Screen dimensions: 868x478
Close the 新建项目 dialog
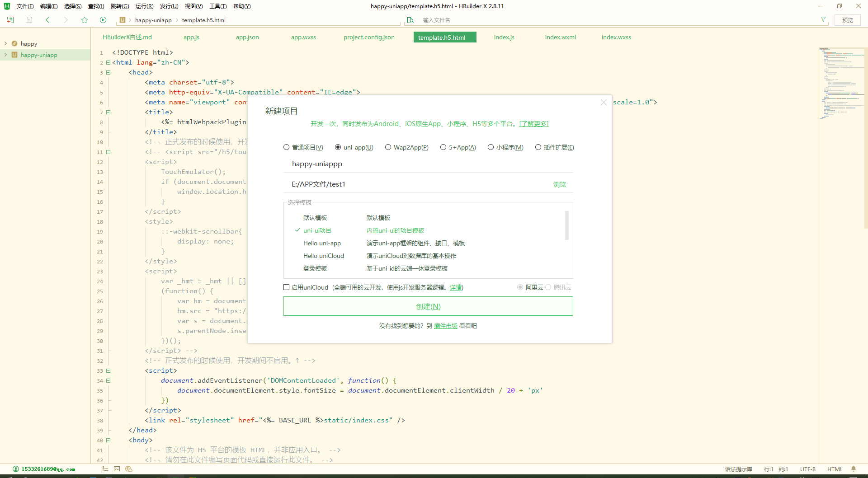(604, 103)
